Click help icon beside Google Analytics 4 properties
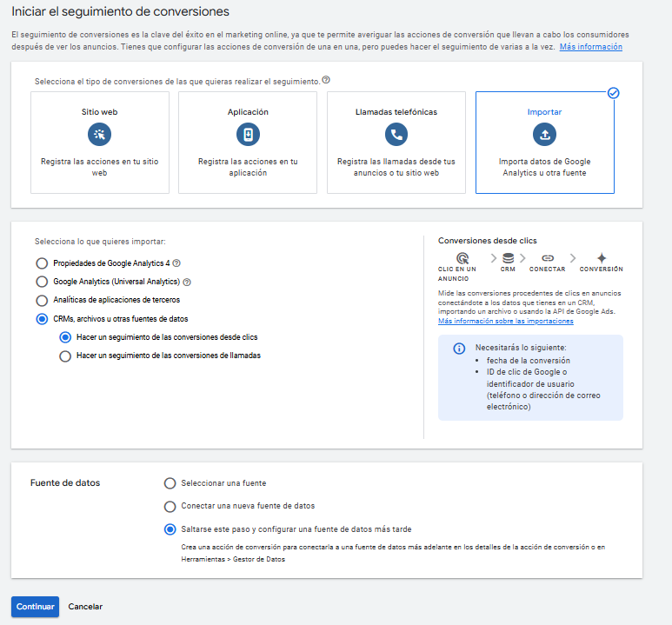 click(x=176, y=263)
